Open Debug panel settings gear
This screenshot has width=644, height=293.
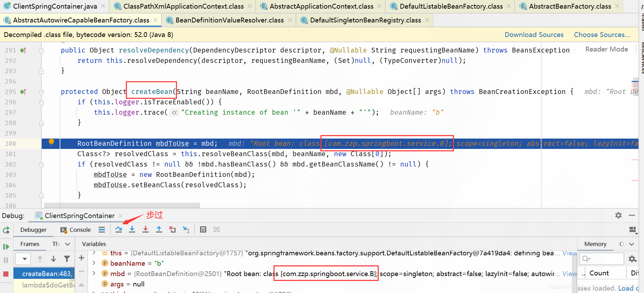pyautogui.click(x=618, y=215)
